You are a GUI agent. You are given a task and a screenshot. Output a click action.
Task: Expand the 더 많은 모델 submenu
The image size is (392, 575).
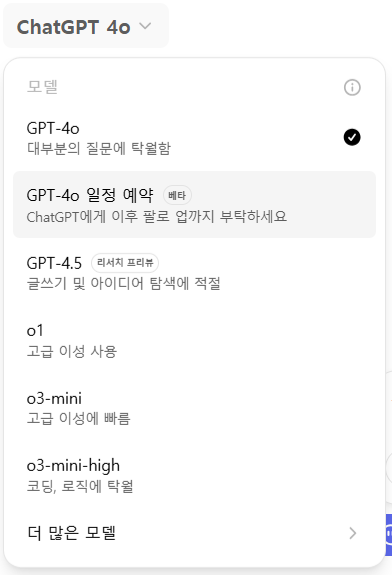(194, 533)
